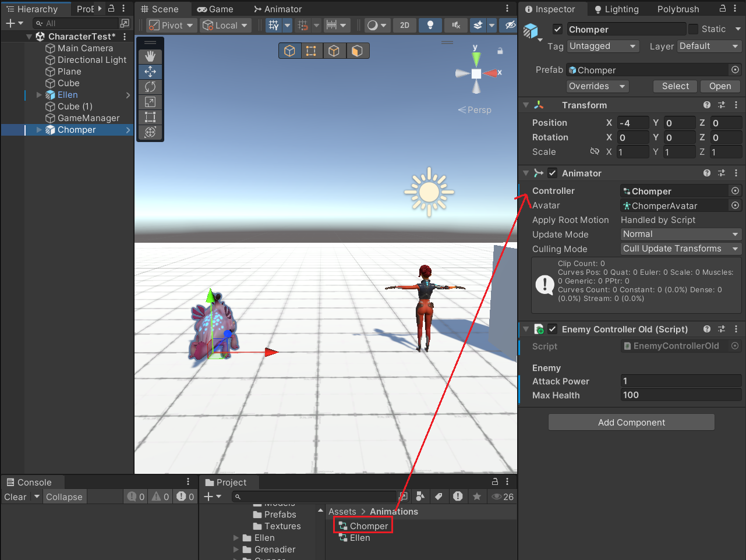Switch ProBuilder to object selection mode
Viewport: 746px width, 560px height.
(289, 51)
